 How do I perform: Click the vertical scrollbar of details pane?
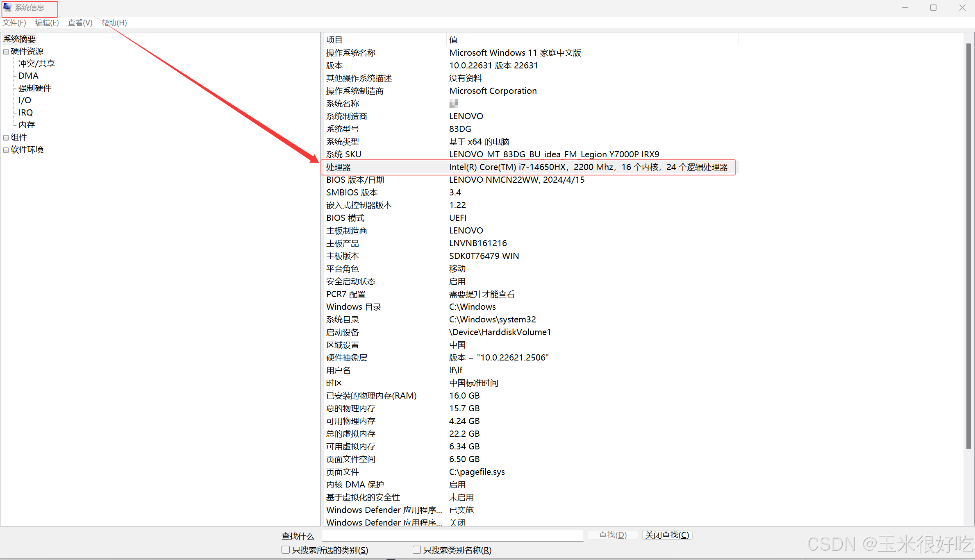[968, 246]
